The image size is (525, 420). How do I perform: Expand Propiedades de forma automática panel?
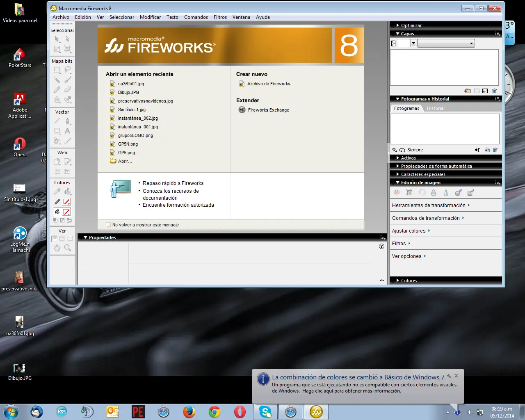click(x=397, y=166)
